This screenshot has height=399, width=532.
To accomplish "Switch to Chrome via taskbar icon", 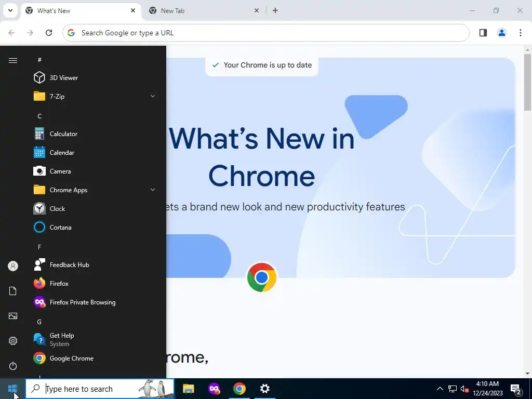I will pos(239,389).
